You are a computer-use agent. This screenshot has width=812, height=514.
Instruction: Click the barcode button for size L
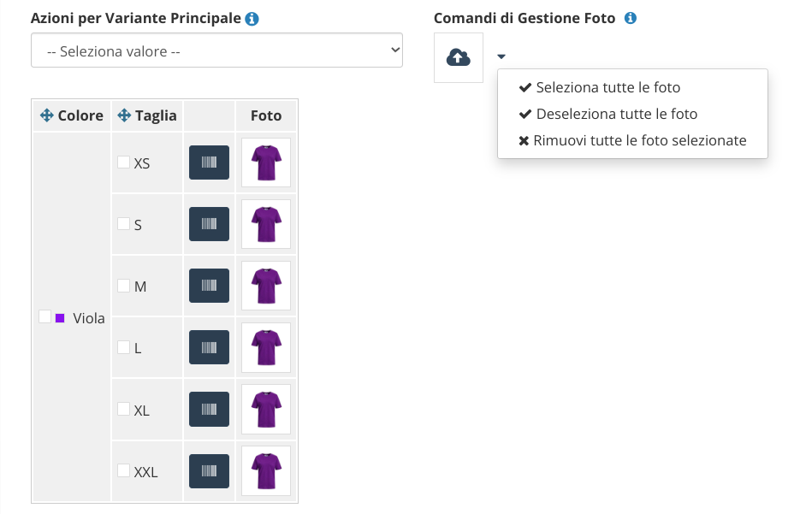click(210, 347)
